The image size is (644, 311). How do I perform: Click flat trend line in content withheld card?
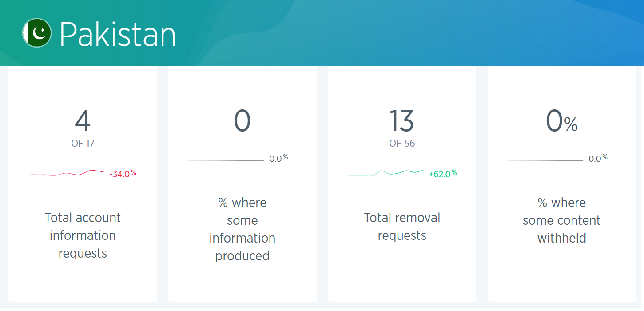(545, 160)
